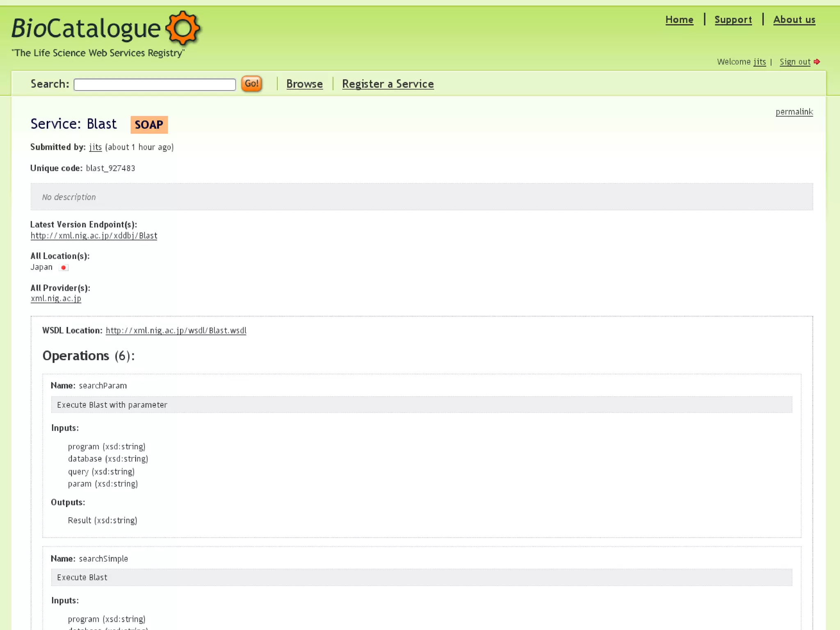Open the Blast.wsdl location link

(176, 330)
